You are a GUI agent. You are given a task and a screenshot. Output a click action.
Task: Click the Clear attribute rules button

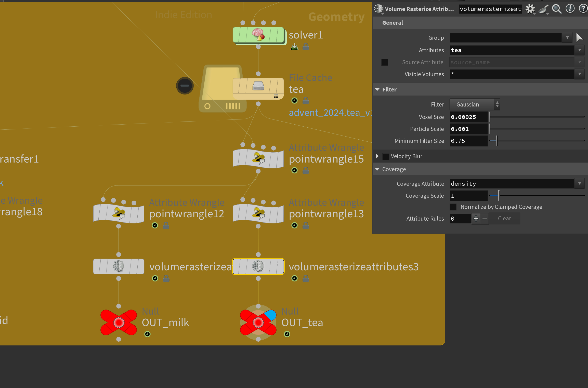[504, 219]
